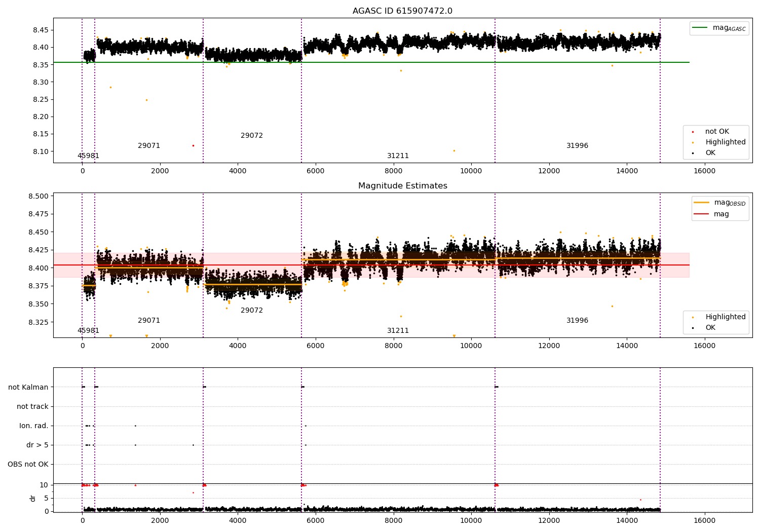This screenshot has height=532, width=760.
Task: Click obsid label 31211 in Magnitude Estimates plot
Action: (x=398, y=331)
